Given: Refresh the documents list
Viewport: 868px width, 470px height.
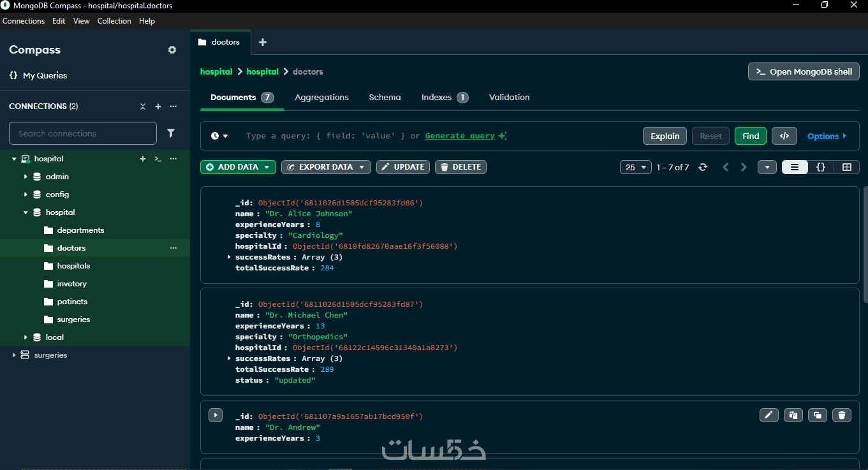Looking at the screenshot, I should tap(703, 167).
